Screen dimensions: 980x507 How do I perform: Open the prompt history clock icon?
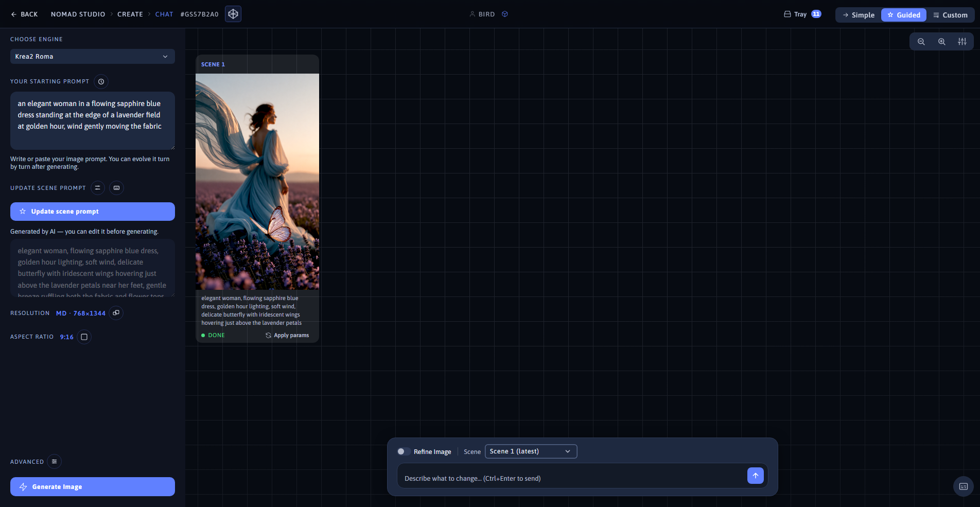coord(101,81)
